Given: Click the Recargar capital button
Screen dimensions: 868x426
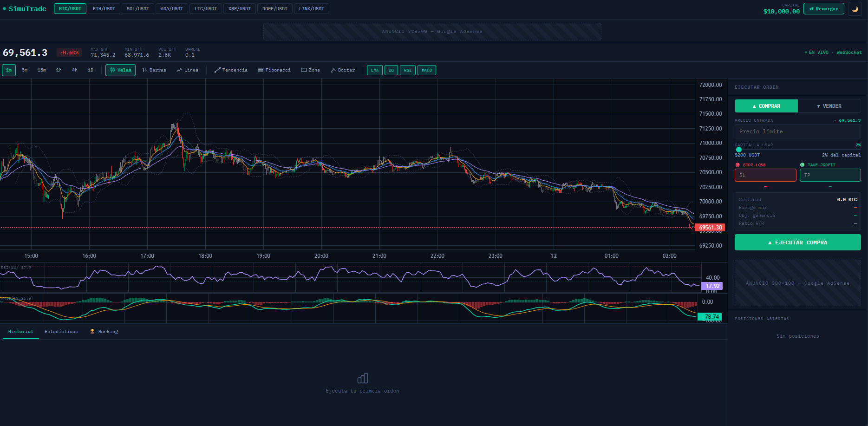Looking at the screenshot, I should 823,8.
